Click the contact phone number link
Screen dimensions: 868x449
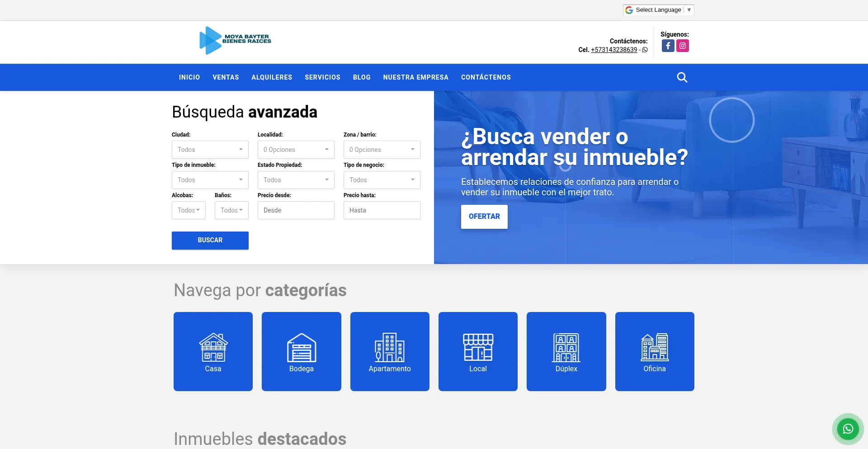[x=613, y=50]
